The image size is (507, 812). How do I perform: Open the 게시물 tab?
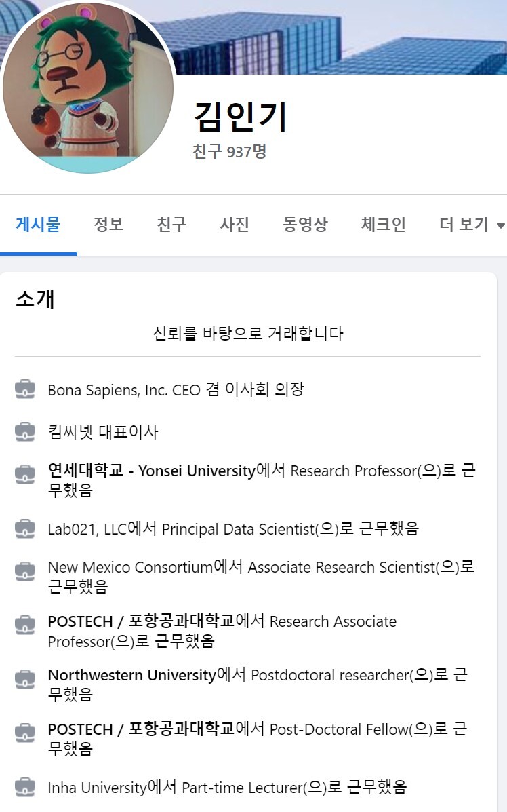(38, 225)
